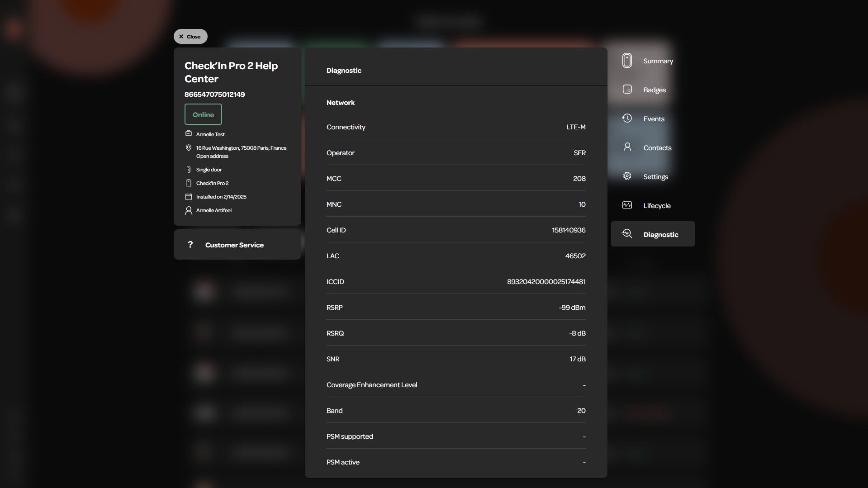This screenshot has height=488, width=868.
Task: Select the Badges icon in sidebar
Action: (627, 90)
